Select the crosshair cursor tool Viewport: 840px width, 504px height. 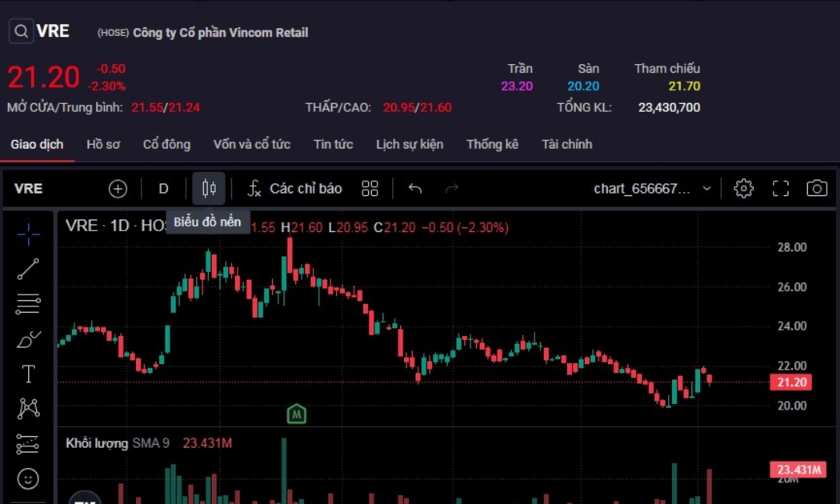click(28, 234)
